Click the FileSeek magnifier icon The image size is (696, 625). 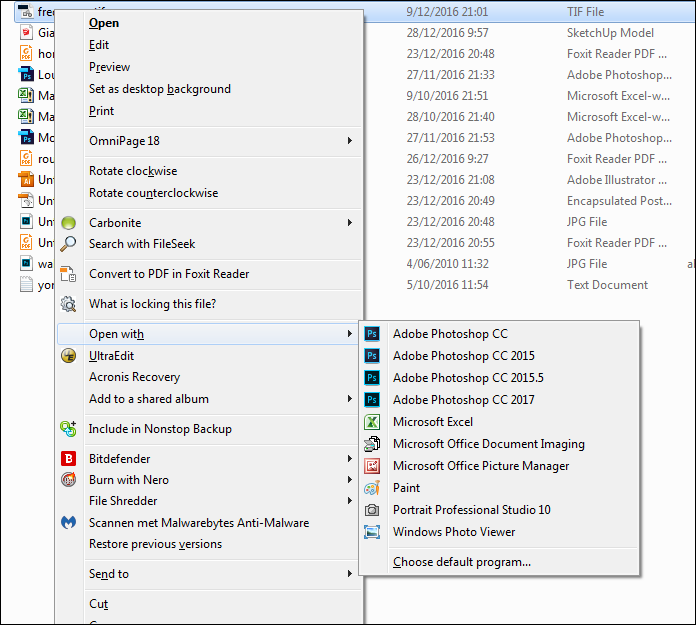(x=69, y=244)
